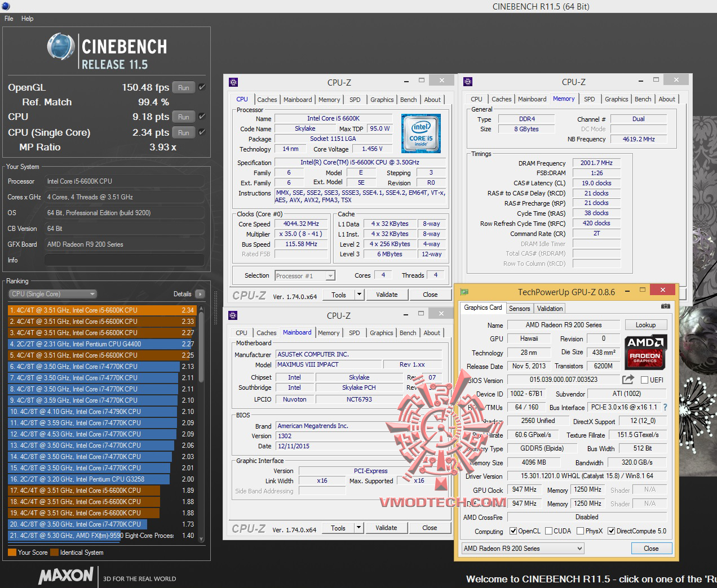Click the brown Identical System legend swatch
The image size is (717, 588).
pyautogui.click(x=54, y=553)
